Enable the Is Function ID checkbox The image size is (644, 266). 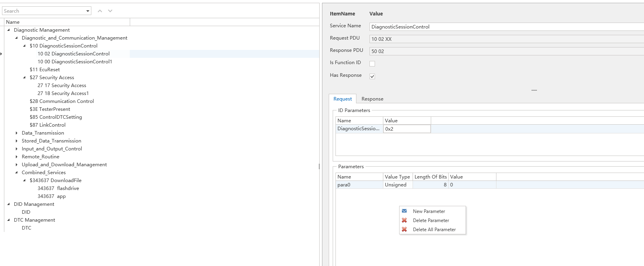372,63
